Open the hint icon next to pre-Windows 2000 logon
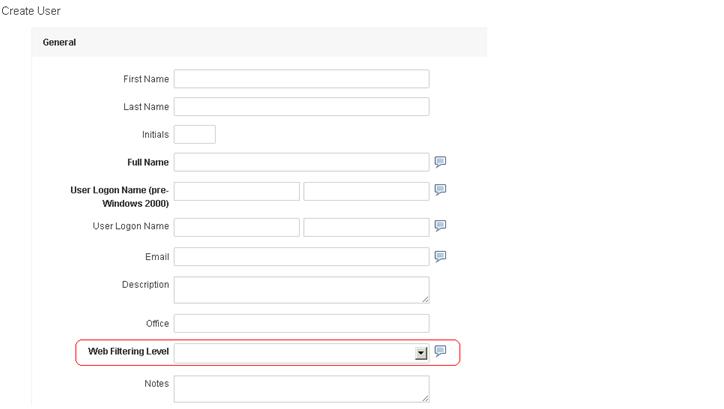Screen dimensions: 724x409 pos(440,190)
